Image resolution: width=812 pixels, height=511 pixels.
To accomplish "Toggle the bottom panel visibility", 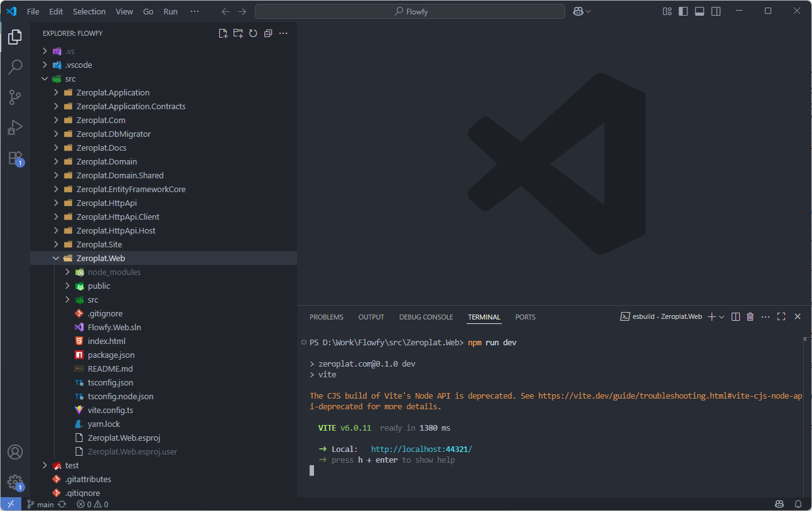I will 700,11.
